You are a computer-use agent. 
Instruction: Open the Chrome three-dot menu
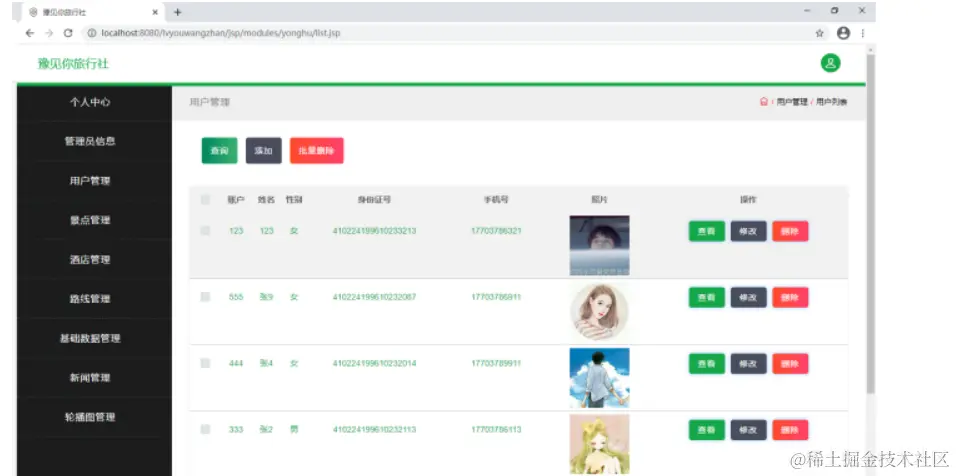(x=863, y=34)
